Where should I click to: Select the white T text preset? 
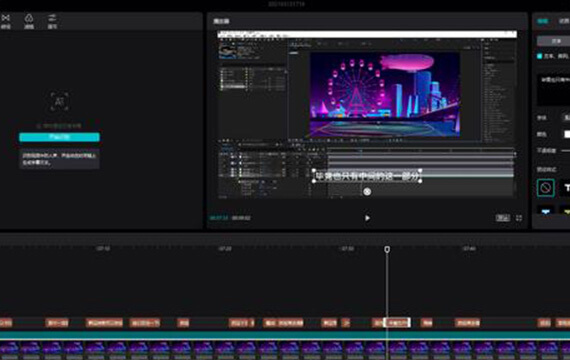[x=565, y=188]
